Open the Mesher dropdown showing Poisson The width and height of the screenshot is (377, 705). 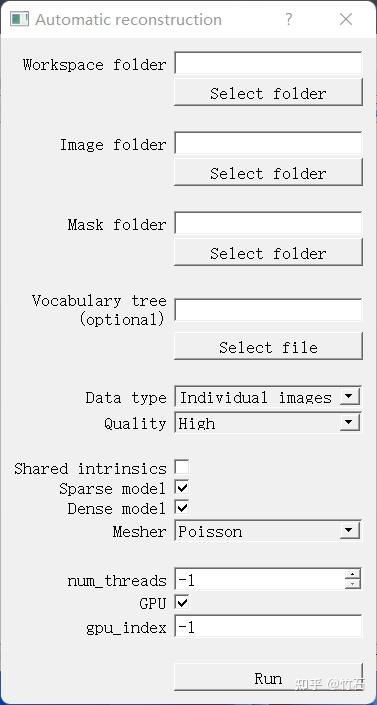[x=268, y=531]
